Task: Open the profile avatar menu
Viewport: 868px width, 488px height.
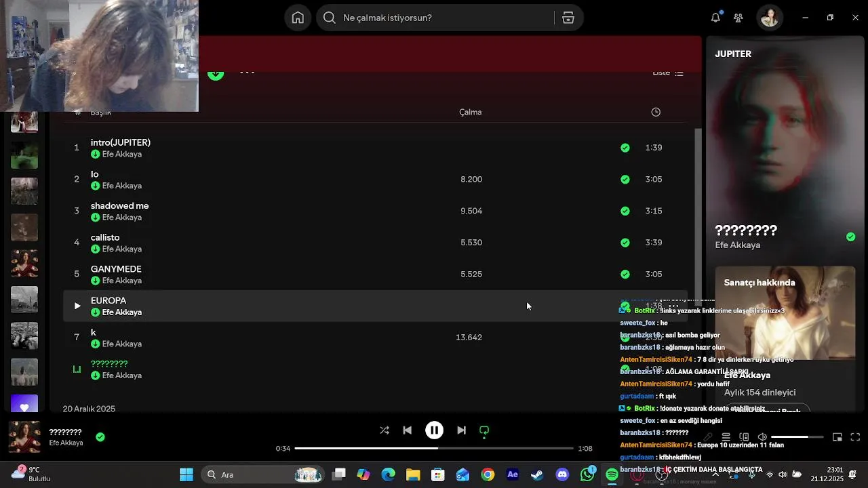Action: pyautogui.click(x=770, y=18)
